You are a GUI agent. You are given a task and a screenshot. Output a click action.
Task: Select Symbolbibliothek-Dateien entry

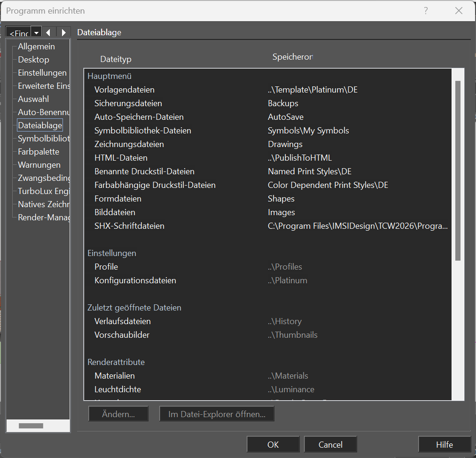tap(268, 131)
